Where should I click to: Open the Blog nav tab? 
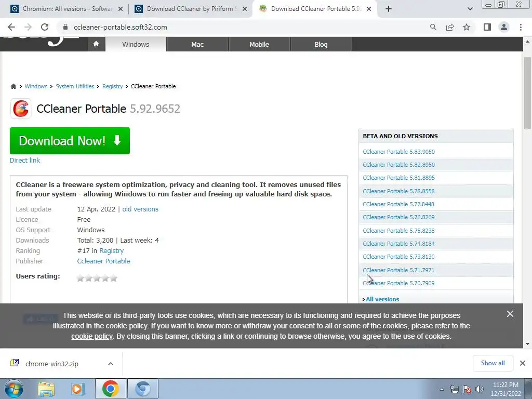321,44
